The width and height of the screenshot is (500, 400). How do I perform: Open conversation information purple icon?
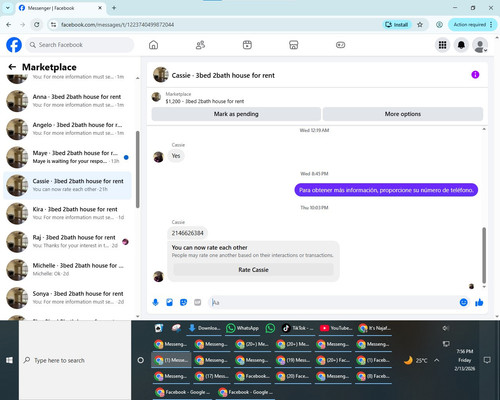point(475,75)
